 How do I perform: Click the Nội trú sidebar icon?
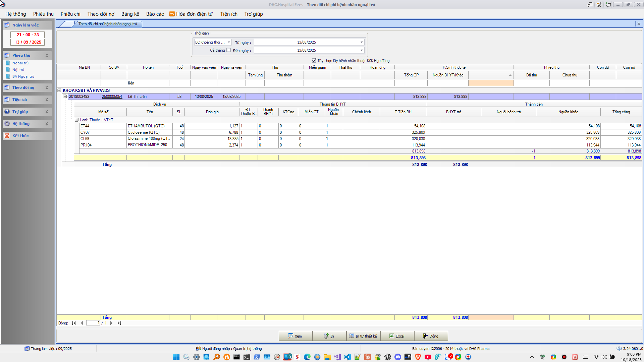[x=8, y=70]
